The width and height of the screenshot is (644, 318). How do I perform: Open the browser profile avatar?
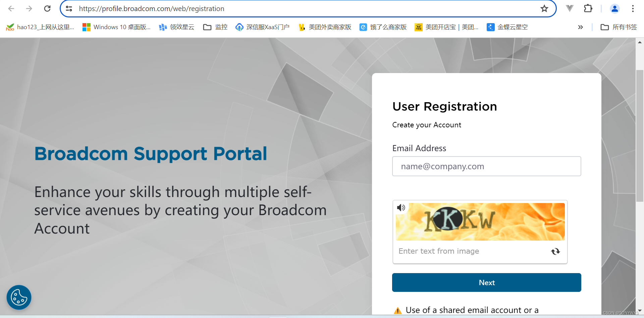615,9
